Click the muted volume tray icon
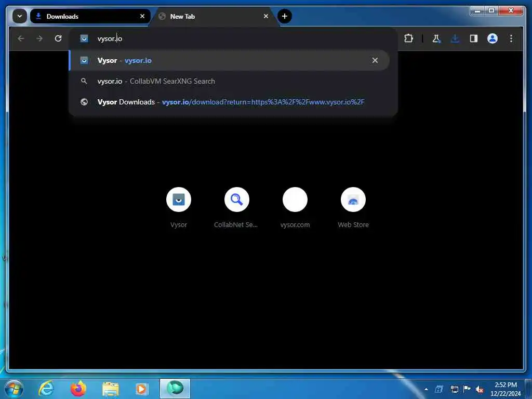Viewport: 532px width, 399px height. (480, 389)
